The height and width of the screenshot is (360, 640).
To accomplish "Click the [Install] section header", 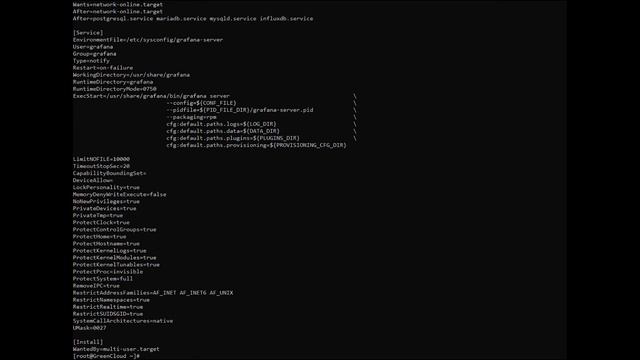I will pos(88,342).
